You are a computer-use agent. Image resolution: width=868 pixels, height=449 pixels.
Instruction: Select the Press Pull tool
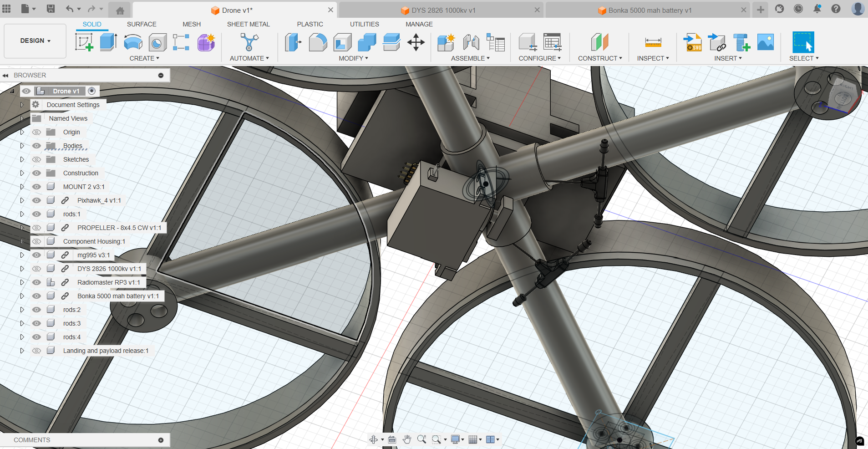(293, 42)
